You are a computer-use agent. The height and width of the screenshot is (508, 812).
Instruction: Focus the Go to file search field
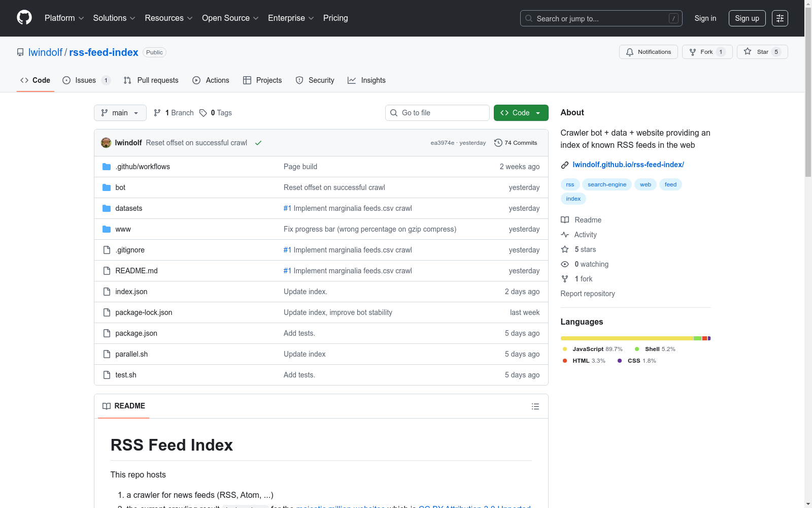pyautogui.click(x=437, y=113)
